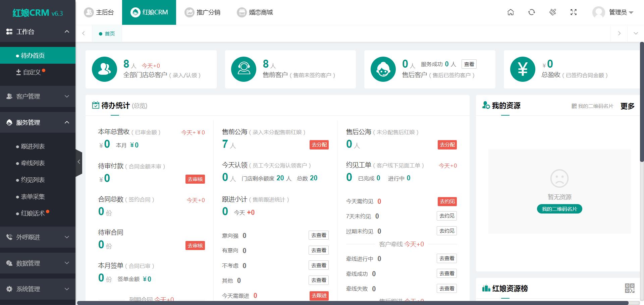Click the 客户管理 sidebar people icon

coord(9,96)
